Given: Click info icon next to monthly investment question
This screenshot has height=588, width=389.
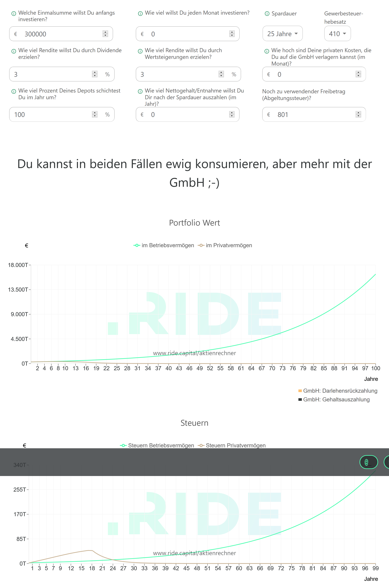Looking at the screenshot, I should (x=140, y=14).
